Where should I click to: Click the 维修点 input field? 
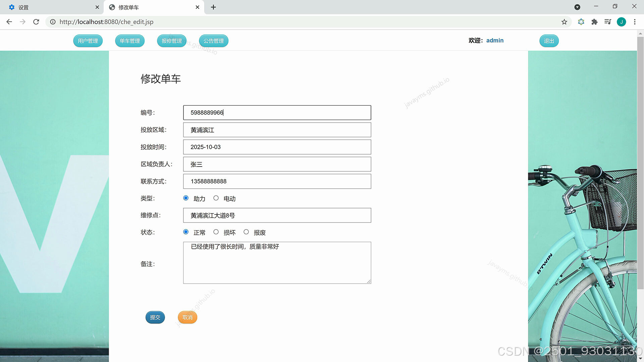pos(277,215)
